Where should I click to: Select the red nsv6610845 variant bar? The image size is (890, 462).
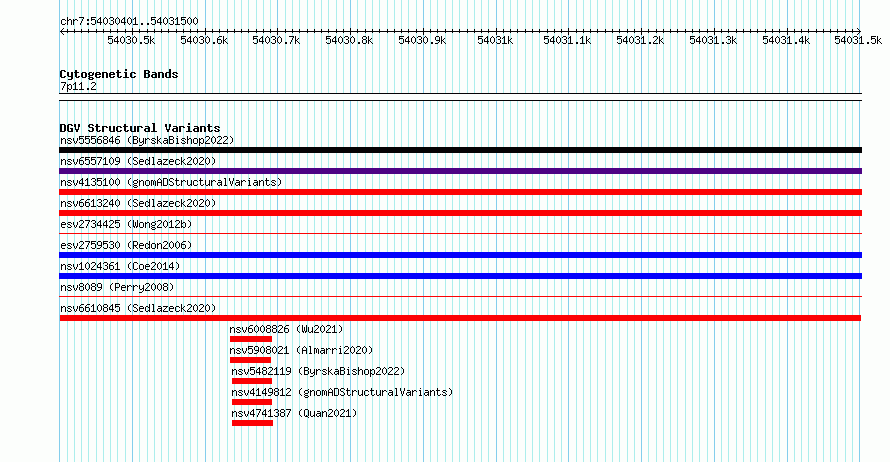[460, 318]
